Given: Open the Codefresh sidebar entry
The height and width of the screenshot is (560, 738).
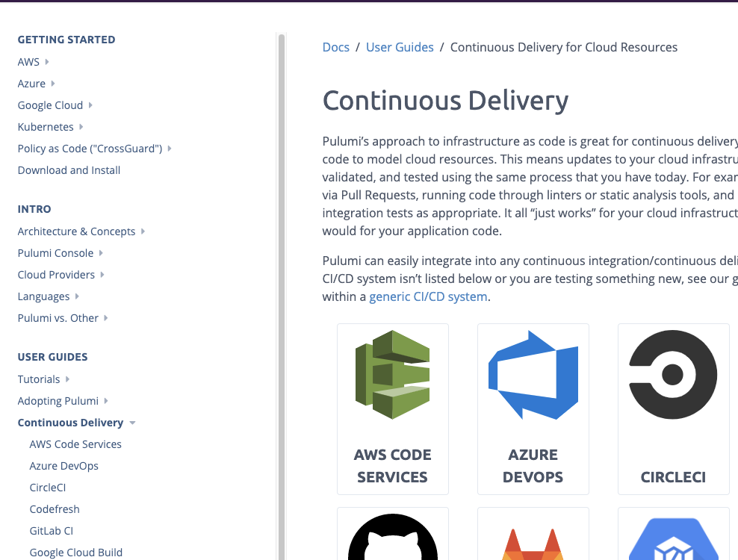Looking at the screenshot, I should coord(55,508).
